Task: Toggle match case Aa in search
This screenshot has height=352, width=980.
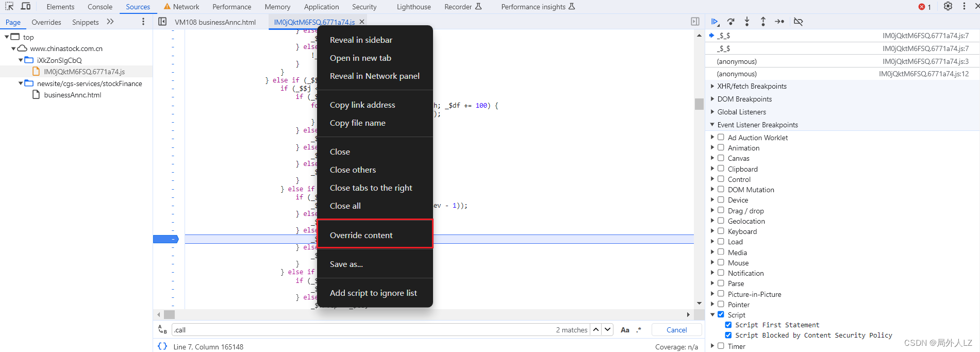Action: click(625, 330)
